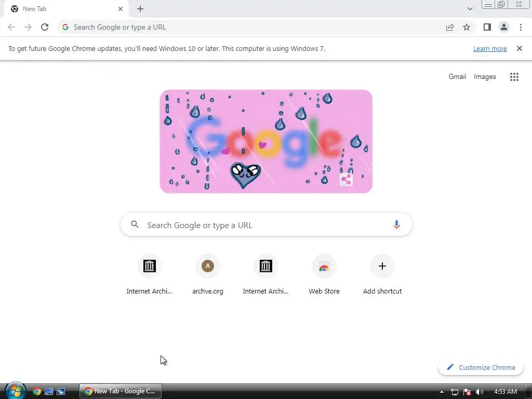532x399 pixels.
Task: Click the Show desktop strip beside the clock
Action: click(528, 392)
